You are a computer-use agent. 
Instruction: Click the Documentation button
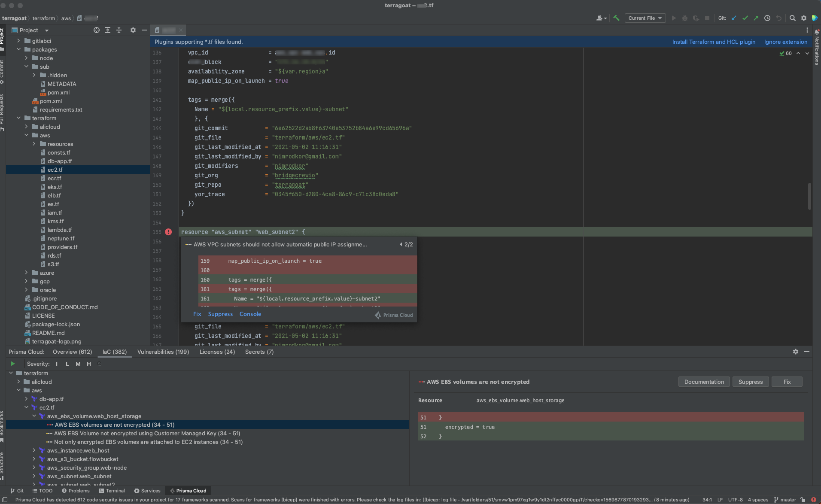704,382
